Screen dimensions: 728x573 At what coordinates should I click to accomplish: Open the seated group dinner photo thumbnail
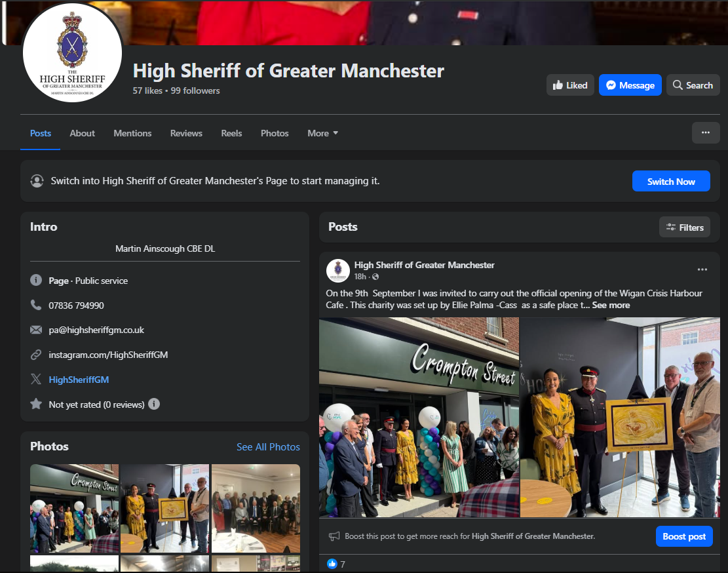coord(256,509)
